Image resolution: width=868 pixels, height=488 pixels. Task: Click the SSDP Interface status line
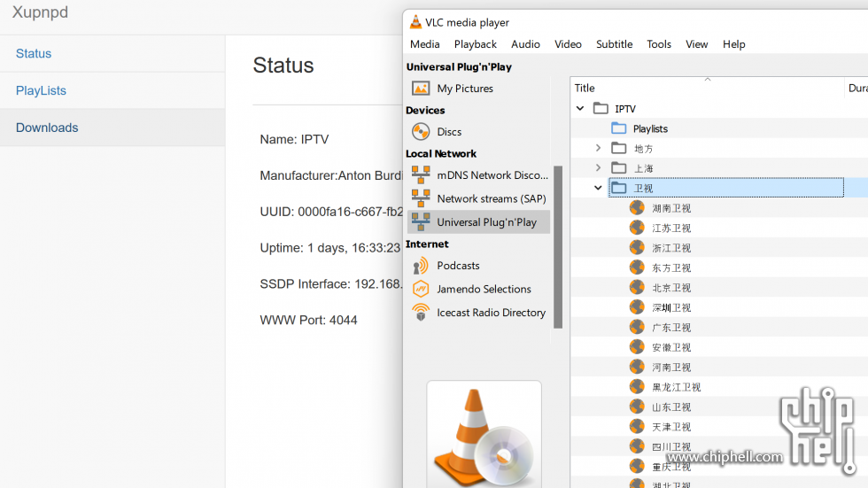pyautogui.click(x=331, y=284)
